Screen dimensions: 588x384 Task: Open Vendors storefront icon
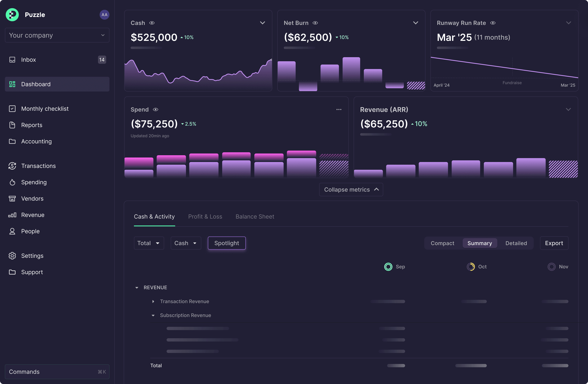click(x=12, y=199)
